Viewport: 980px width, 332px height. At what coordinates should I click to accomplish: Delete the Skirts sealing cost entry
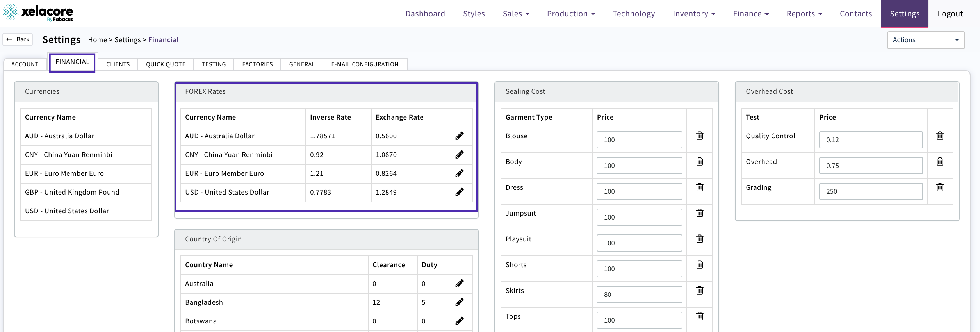click(699, 291)
